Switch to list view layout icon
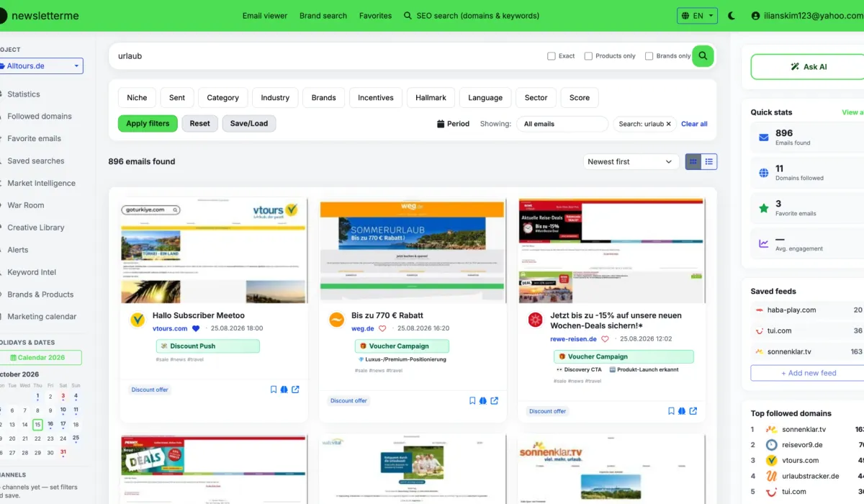Screen dimensions: 864x504 709,162
